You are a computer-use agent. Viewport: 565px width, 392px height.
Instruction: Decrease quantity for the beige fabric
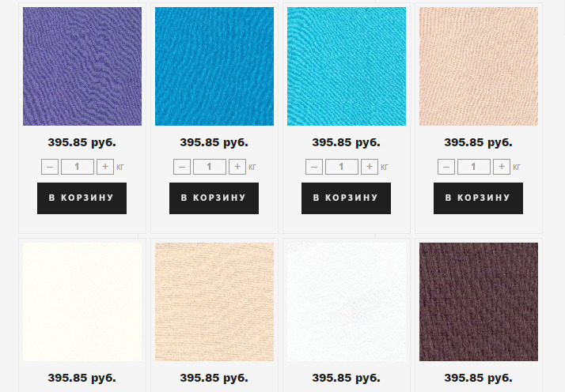(x=446, y=167)
